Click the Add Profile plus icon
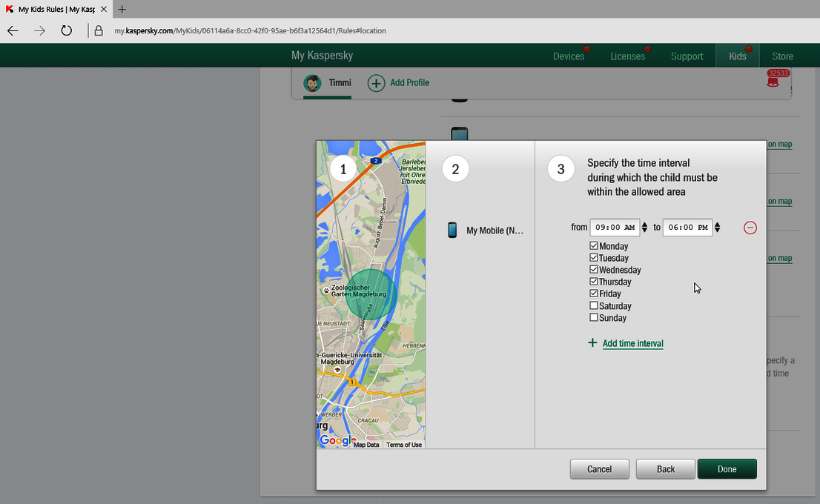820x504 pixels. (377, 83)
